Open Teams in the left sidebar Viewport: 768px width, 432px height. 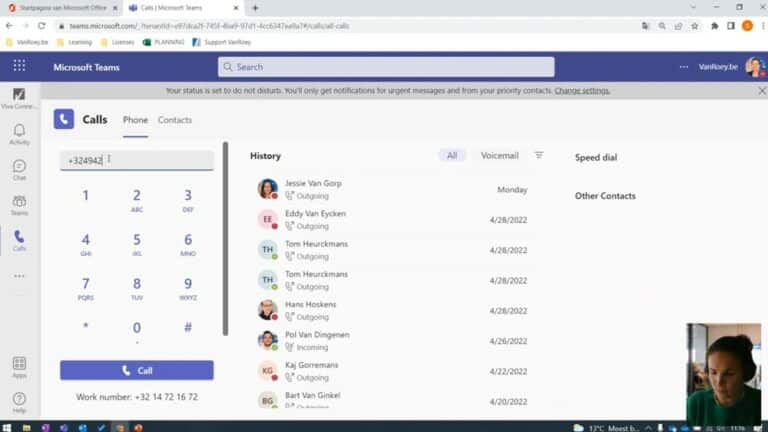(19, 205)
